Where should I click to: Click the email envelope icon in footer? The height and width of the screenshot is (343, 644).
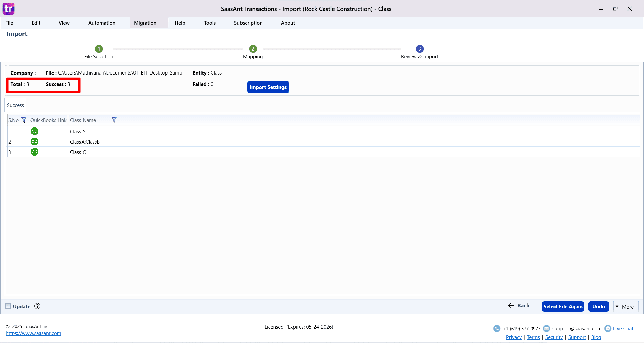[546, 328]
